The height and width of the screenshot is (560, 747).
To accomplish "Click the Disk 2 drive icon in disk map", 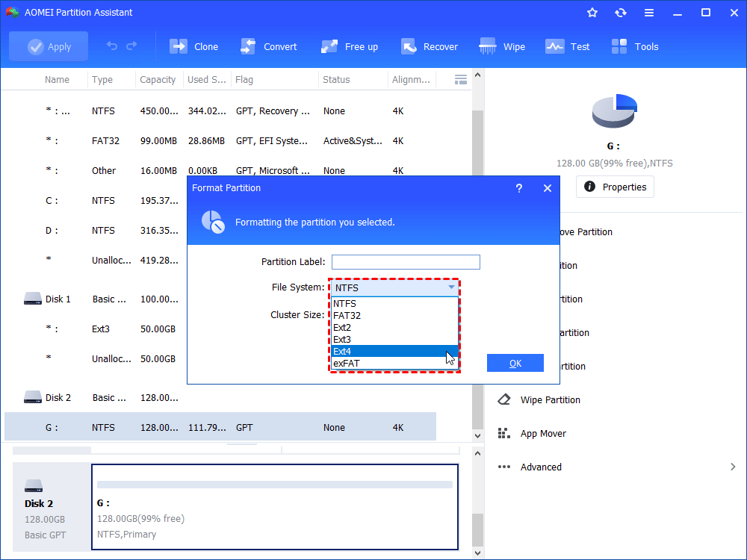I will point(34,486).
